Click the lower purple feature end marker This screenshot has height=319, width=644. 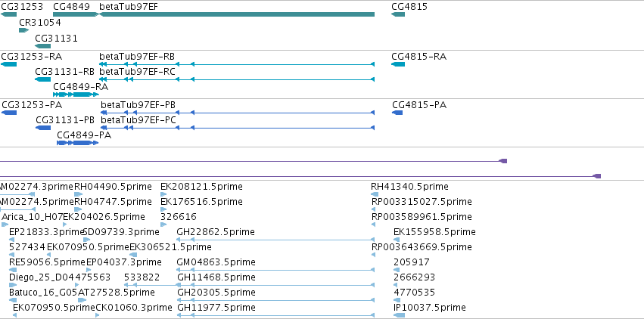[x=597, y=176]
